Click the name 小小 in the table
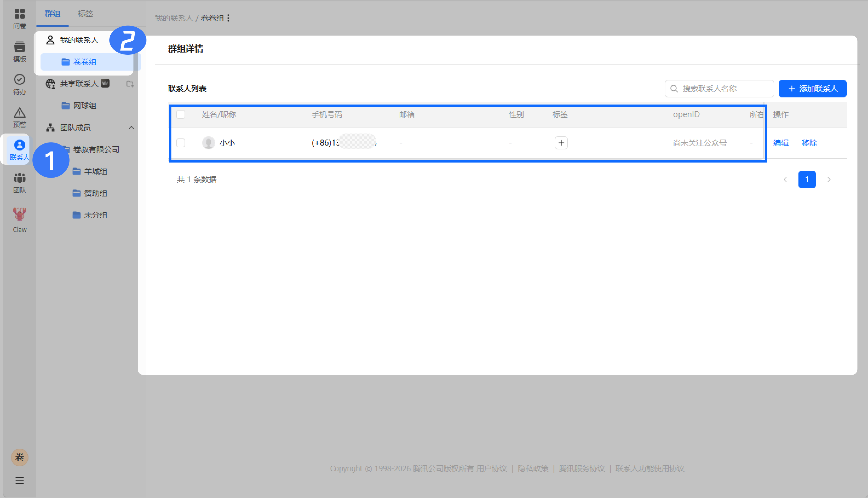 point(227,143)
